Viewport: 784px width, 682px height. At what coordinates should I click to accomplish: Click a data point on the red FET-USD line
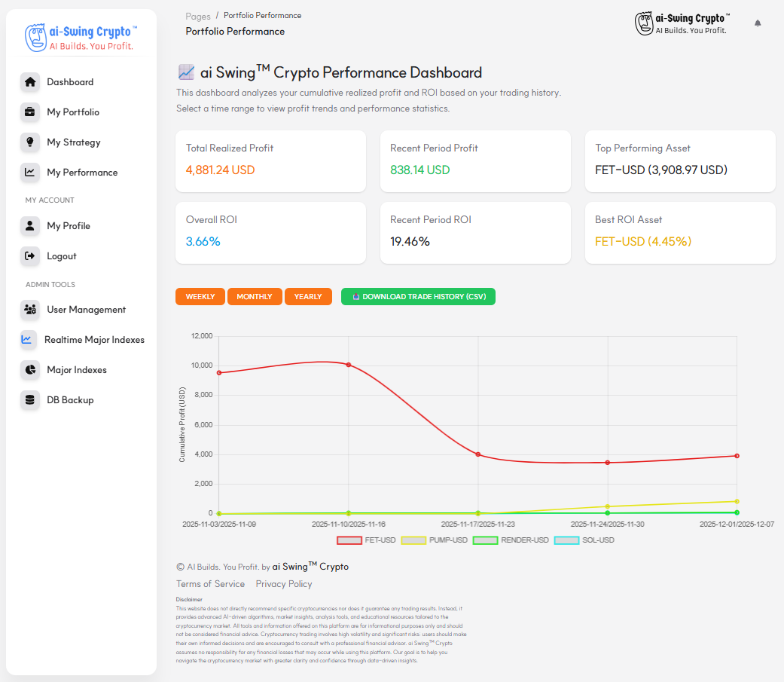(x=347, y=365)
